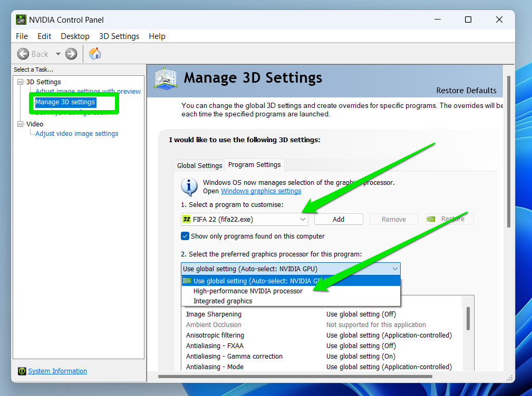Collapse the Video tree node
532x396 pixels.
(21, 124)
